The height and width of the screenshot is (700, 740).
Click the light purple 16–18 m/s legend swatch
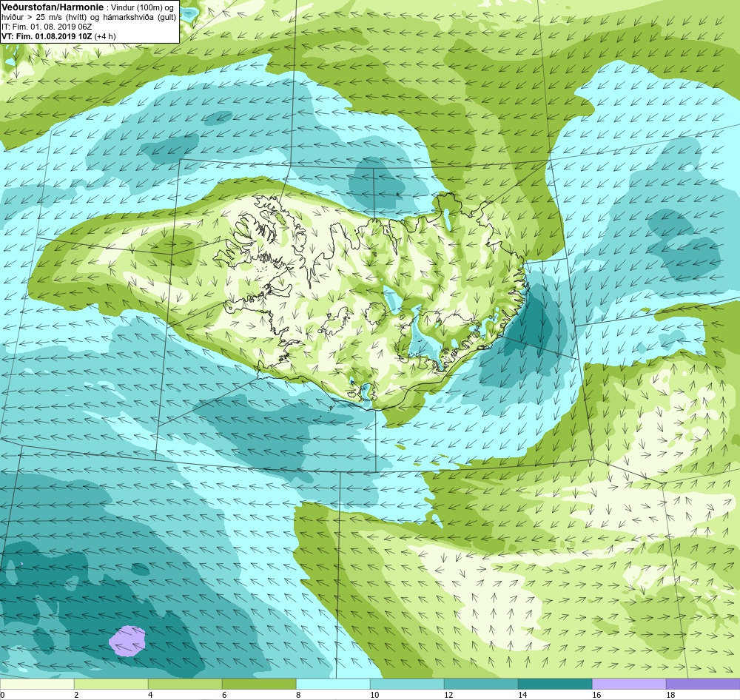coord(629,684)
